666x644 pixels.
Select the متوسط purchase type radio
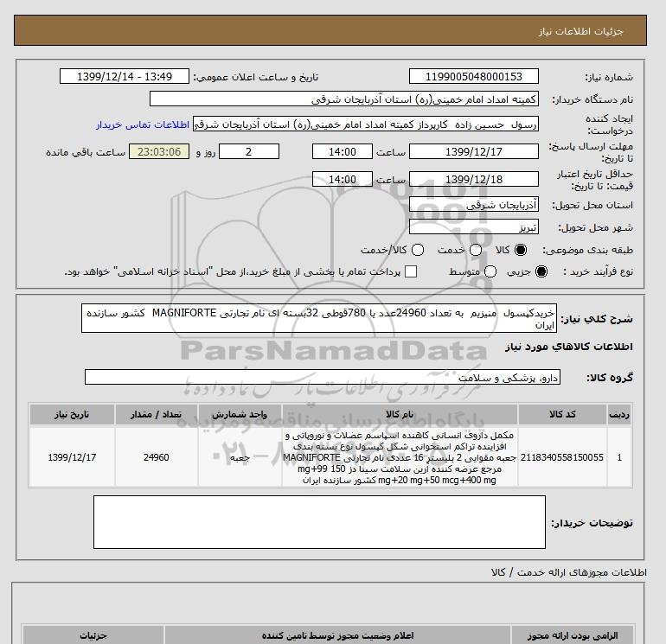click(x=490, y=271)
